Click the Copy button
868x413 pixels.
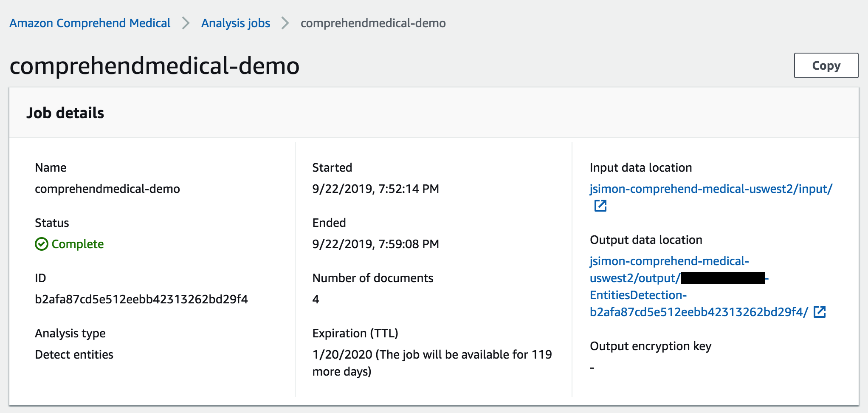(826, 65)
